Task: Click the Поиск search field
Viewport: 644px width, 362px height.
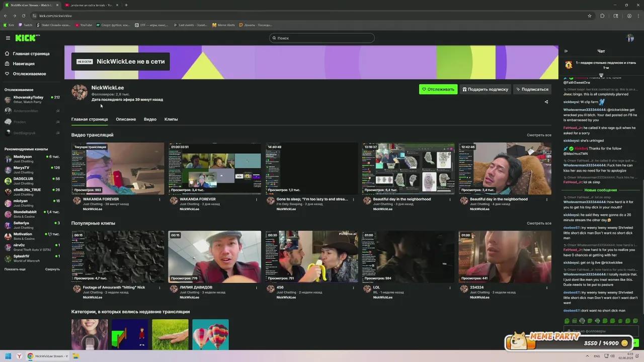Action: (322, 38)
